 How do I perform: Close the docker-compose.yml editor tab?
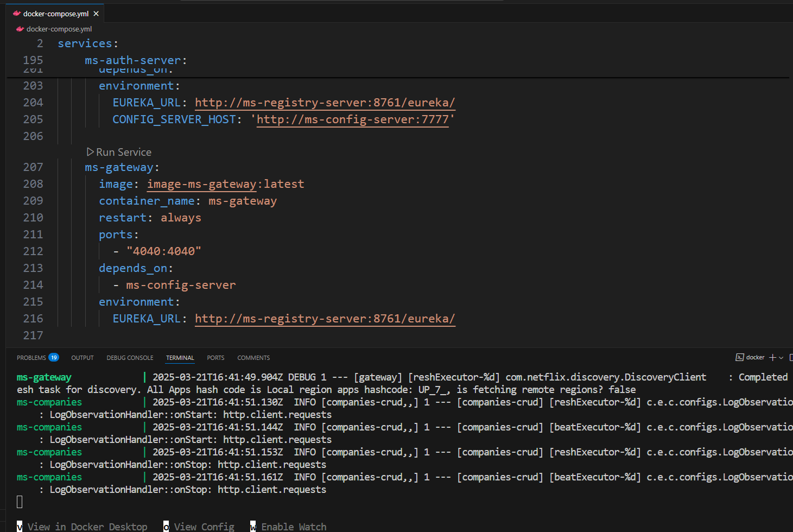pos(96,14)
